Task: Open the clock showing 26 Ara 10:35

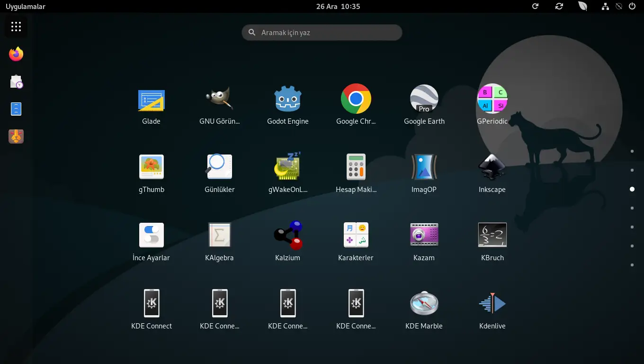Action: (x=338, y=7)
